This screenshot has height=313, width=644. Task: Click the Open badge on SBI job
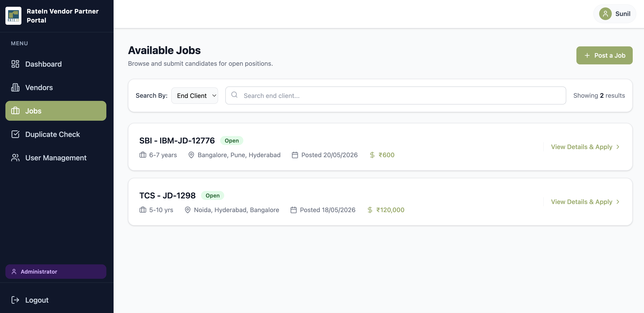tap(231, 141)
